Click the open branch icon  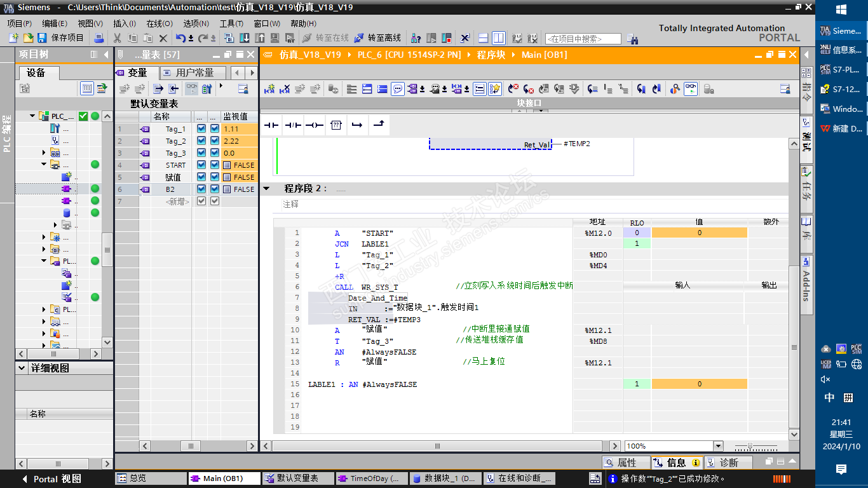(x=357, y=125)
